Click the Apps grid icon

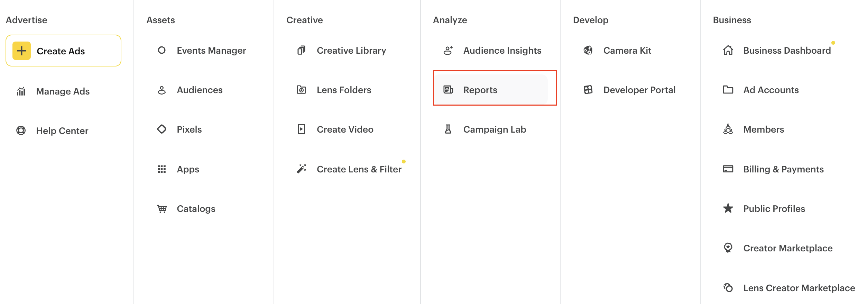click(x=161, y=169)
